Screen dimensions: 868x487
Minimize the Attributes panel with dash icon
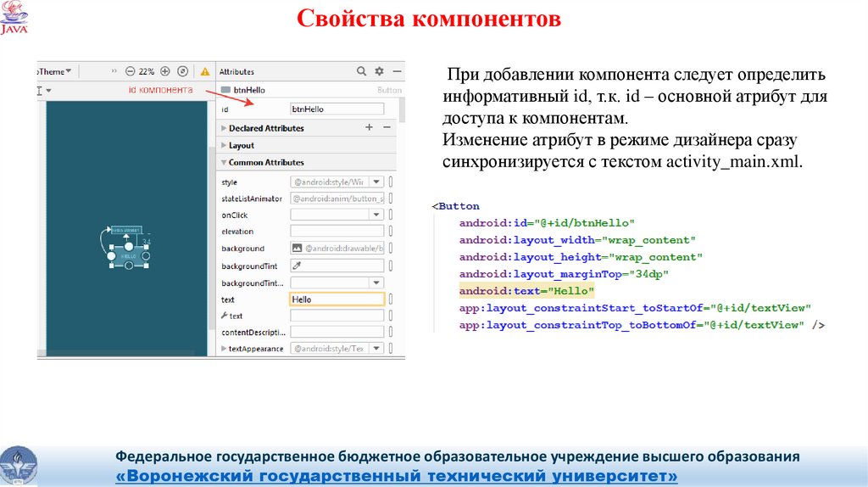tap(397, 71)
